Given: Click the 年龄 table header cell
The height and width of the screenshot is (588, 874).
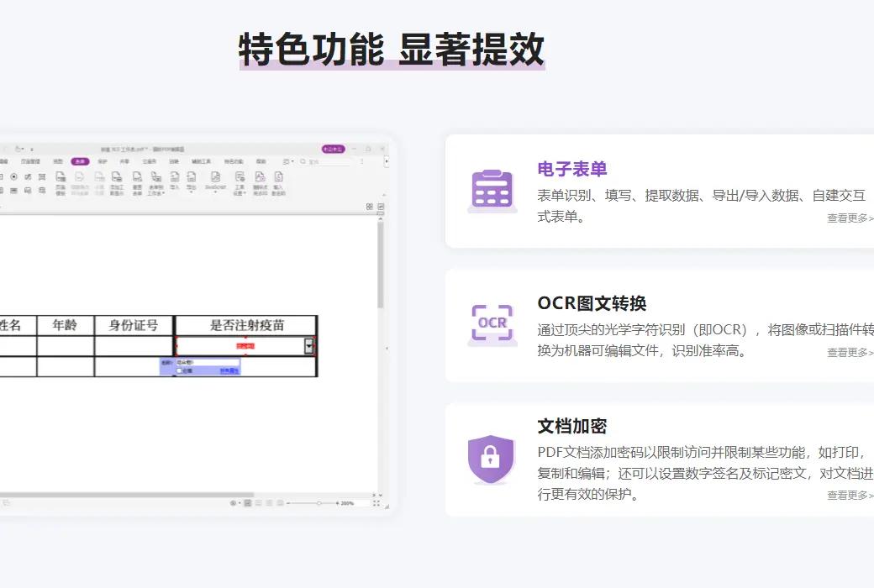Looking at the screenshot, I should (65, 325).
